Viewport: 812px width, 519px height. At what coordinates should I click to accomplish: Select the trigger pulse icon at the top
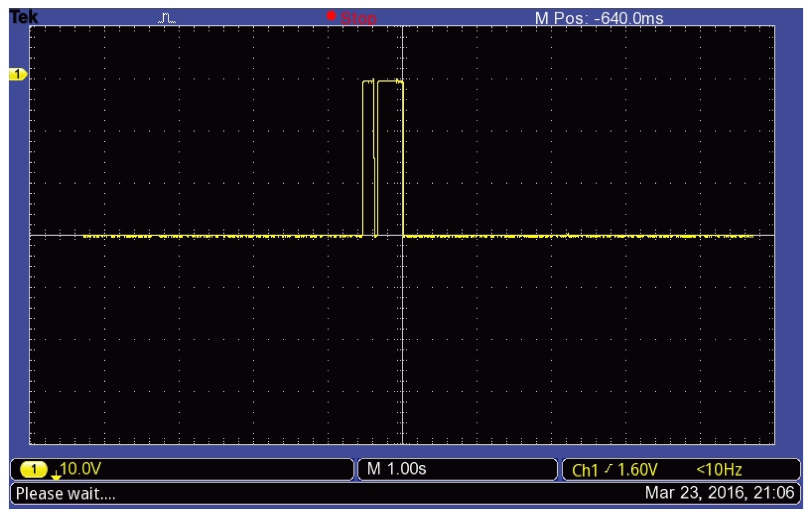tap(167, 17)
